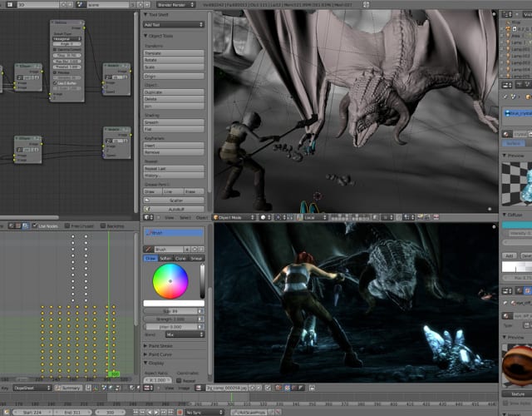532x416 pixels.
Task: Select the Soften brush tab
Action: coord(165,259)
